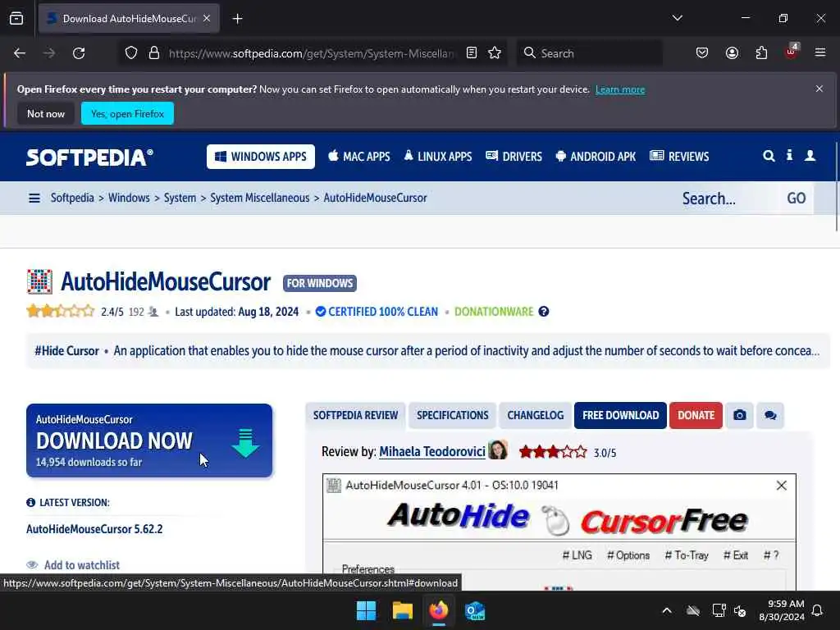The height and width of the screenshot is (630, 840).
Task: Click the #Hide Cursor tag
Action: click(67, 351)
